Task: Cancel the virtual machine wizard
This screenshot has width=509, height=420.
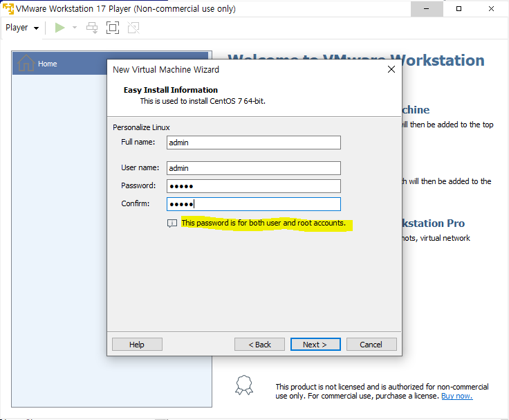Action: [371, 345]
